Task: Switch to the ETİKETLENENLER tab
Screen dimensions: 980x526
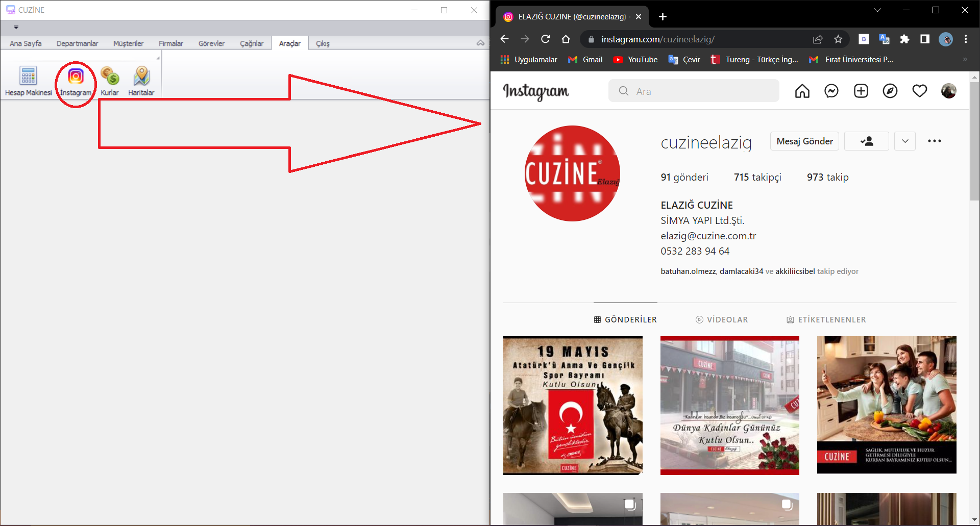Action: click(827, 319)
